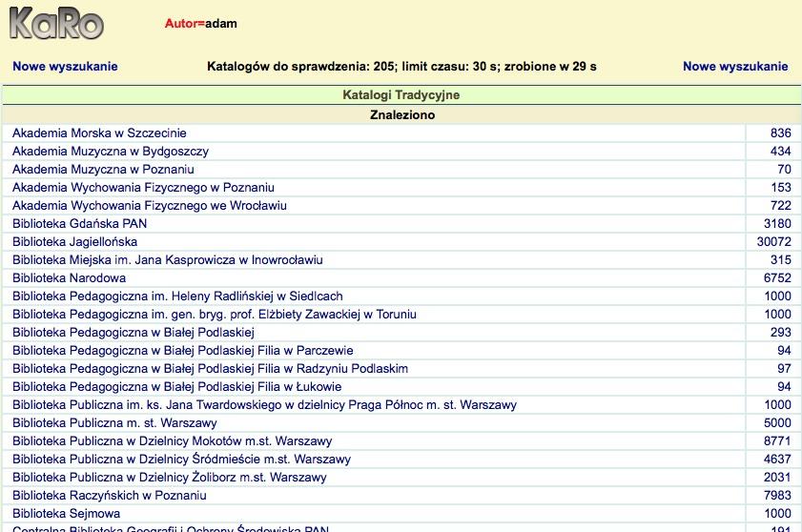
Task: Click result count 4637
Action: pos(777,460)
